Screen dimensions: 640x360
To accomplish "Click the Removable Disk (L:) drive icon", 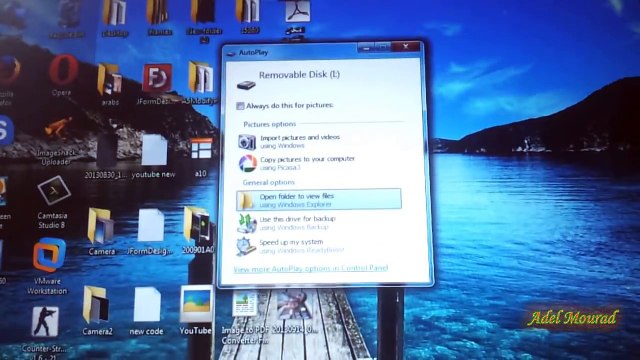I will [246, 85].
